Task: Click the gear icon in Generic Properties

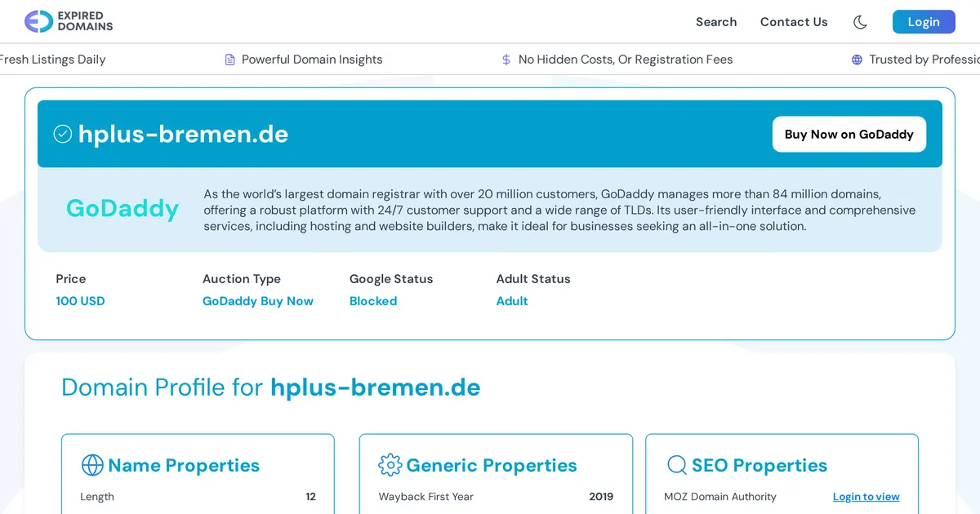Action: click(x=390, y=465)
